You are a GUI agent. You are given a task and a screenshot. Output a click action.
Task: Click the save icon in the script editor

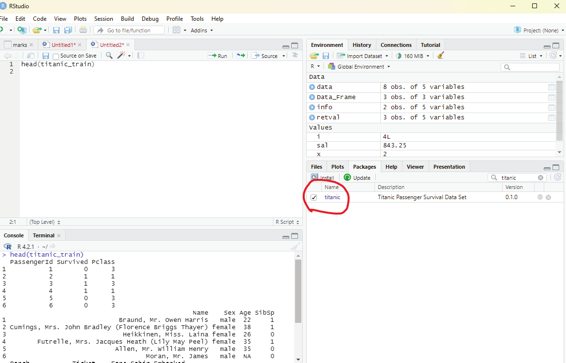click(45, 56)
